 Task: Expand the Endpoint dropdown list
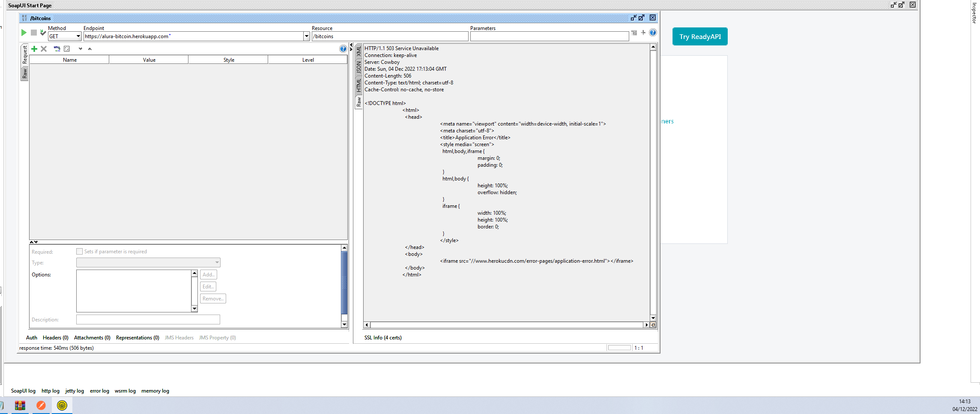tap(307, 36)
